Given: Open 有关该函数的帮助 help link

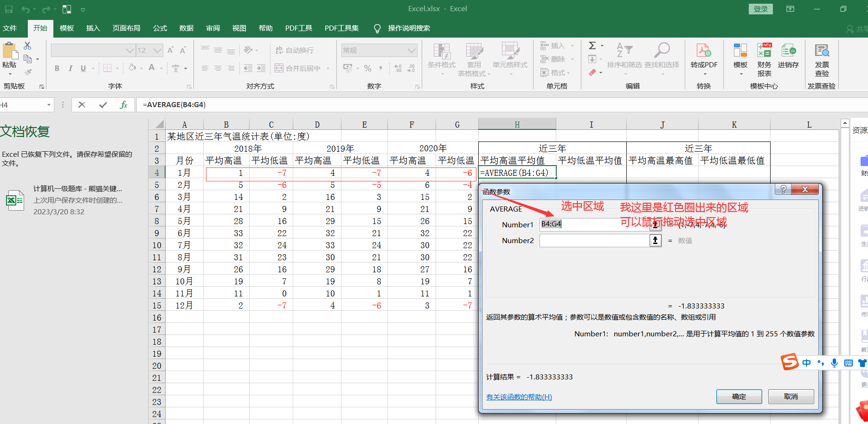Looking at the screenshot, I should [x=519, y=397].
